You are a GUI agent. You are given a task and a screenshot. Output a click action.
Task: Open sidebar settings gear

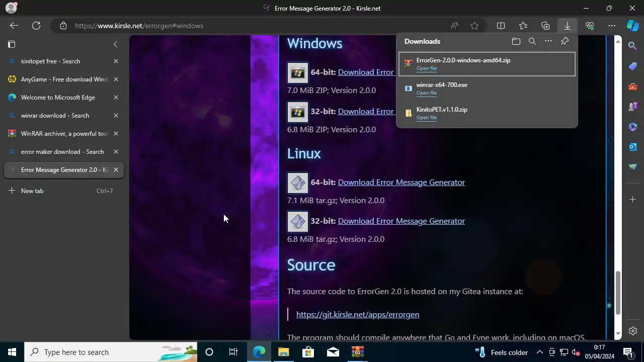pos(633,331)
